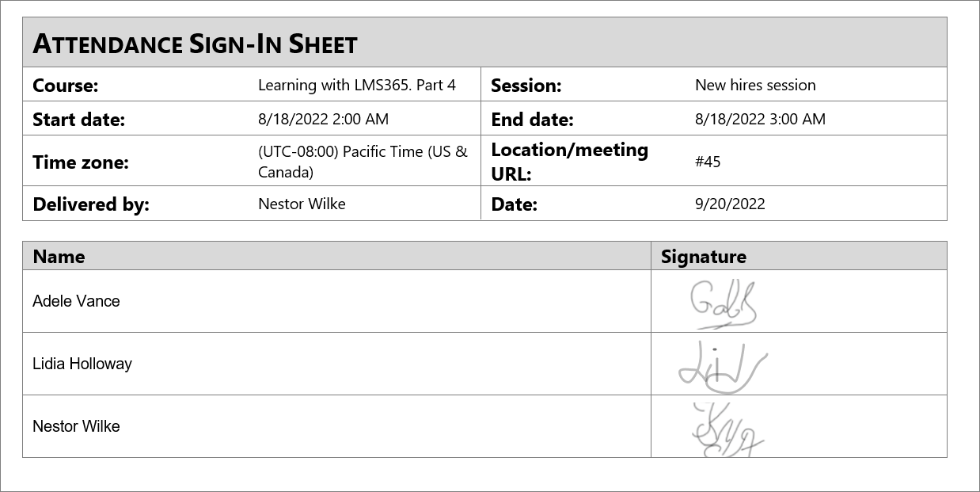Select the Adele Vance name row

(77, 301)
